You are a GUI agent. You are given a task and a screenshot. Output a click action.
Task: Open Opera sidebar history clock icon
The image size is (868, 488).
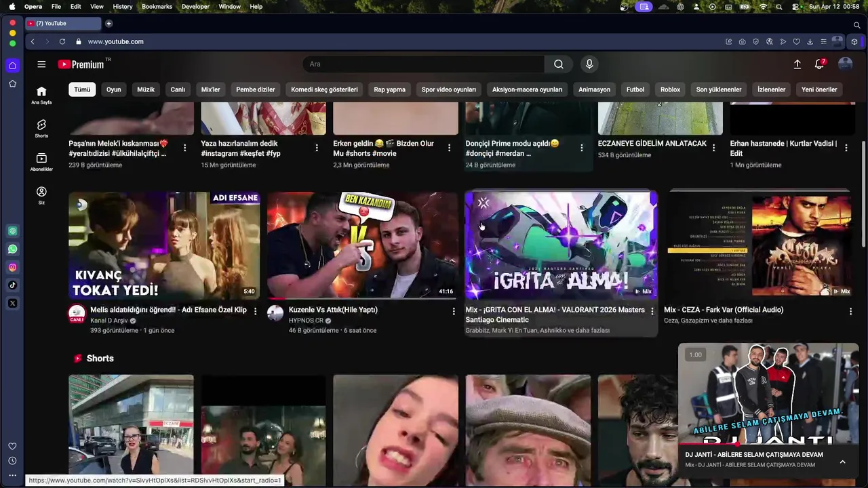pyautogui.click(x=12, y=461)
